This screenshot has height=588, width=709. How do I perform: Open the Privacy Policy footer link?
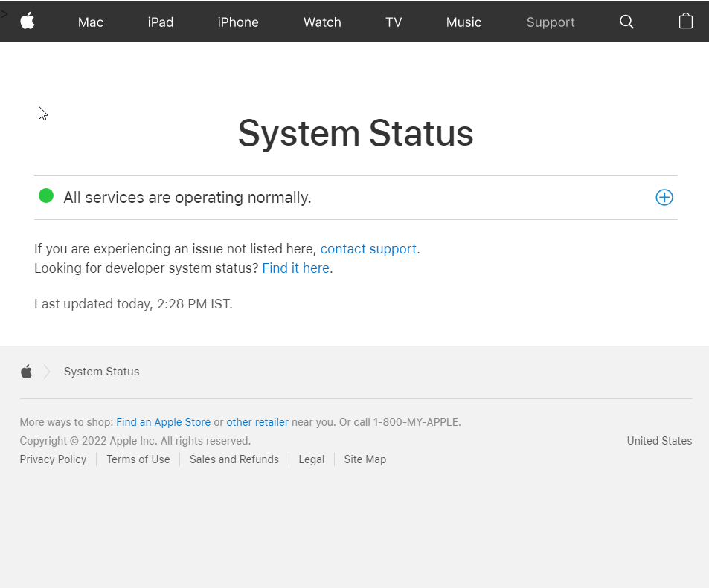click(x=53, y=459)
